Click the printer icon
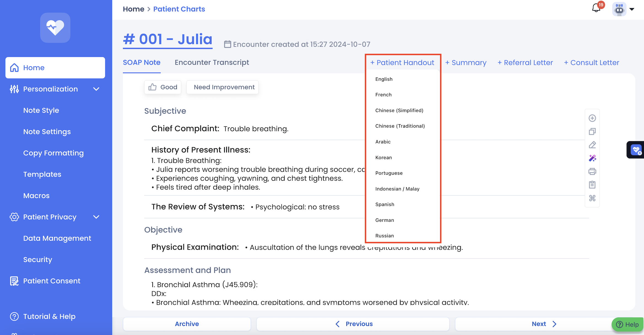Screen dimensions: 644x335 click(x=592, y=172)
